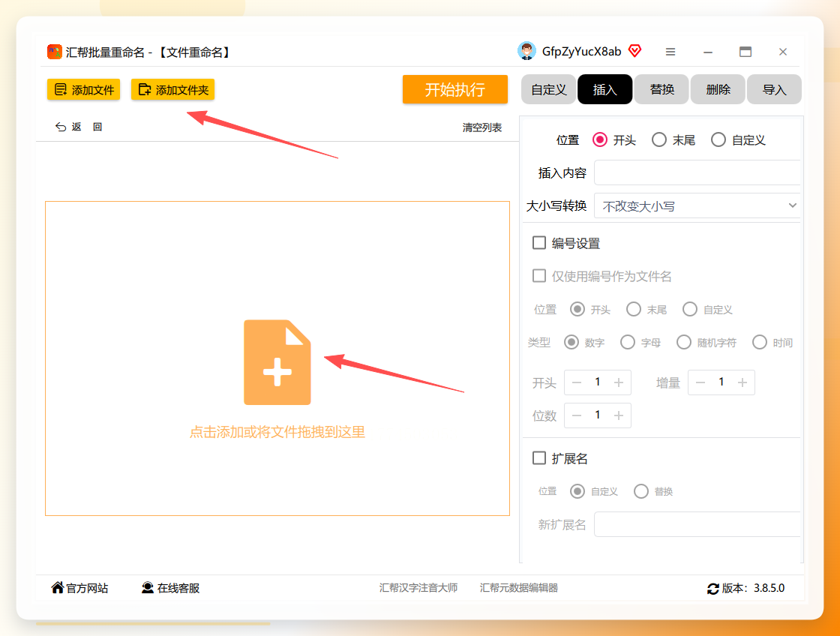The height and width of the screenshot is (636, 840).
Task: Click the 插入内容 text field
Action: point(697,172)
